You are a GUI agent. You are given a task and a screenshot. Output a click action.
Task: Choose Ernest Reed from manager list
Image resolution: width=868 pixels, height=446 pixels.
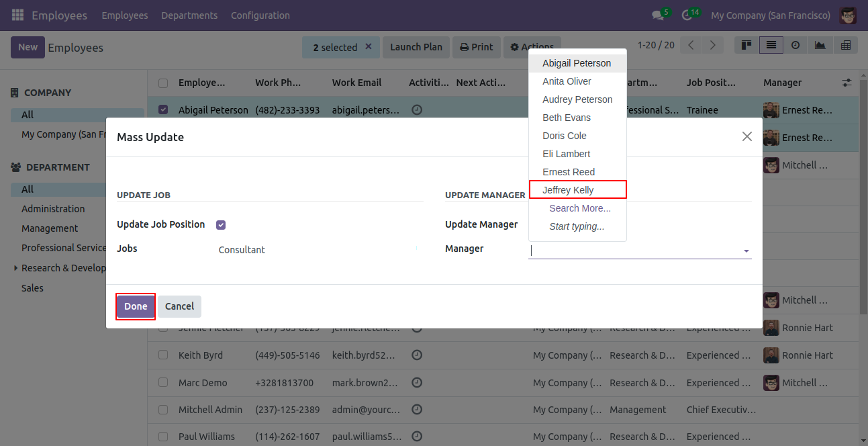pos(577,172)
